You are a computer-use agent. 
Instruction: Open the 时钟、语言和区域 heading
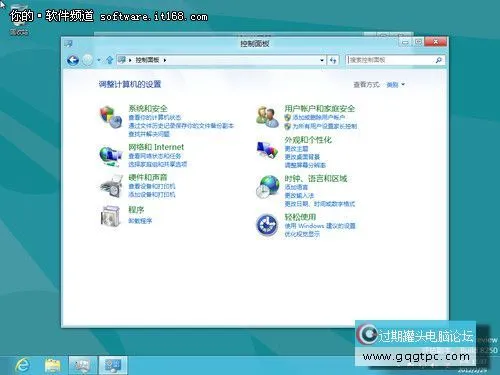click(316, 179)
